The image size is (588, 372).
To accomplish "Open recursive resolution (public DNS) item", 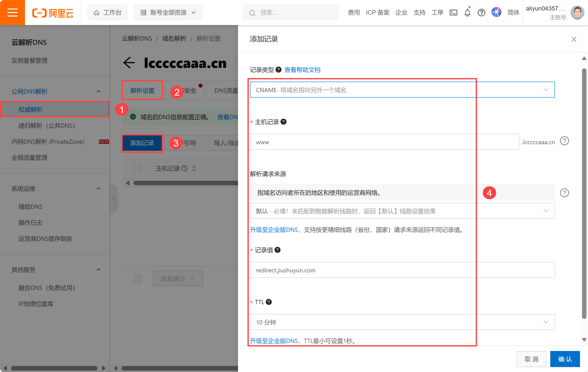I will point(47,125).
